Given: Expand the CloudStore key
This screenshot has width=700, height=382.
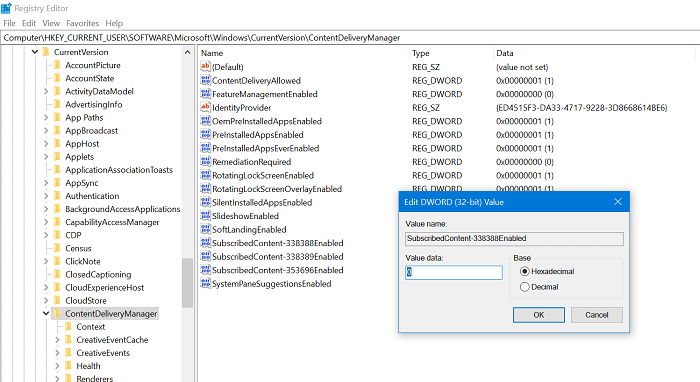Looking at the screenshot, I should click(x=46, y=300).
